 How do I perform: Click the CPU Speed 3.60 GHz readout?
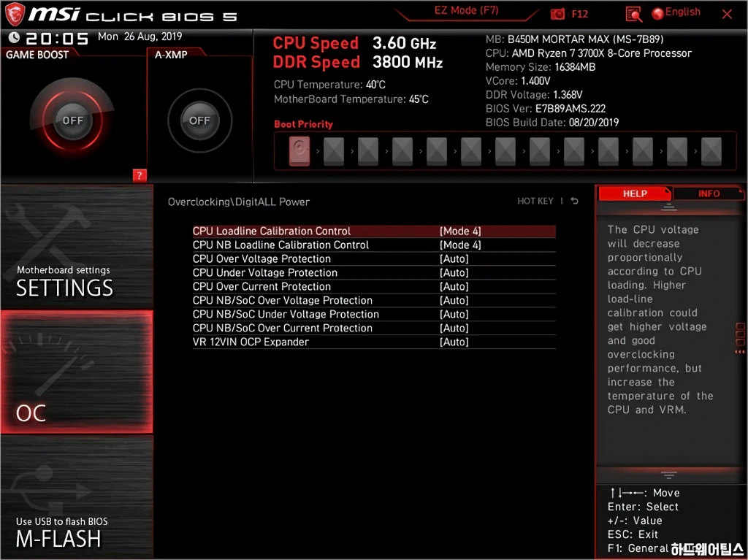point(354,43)
